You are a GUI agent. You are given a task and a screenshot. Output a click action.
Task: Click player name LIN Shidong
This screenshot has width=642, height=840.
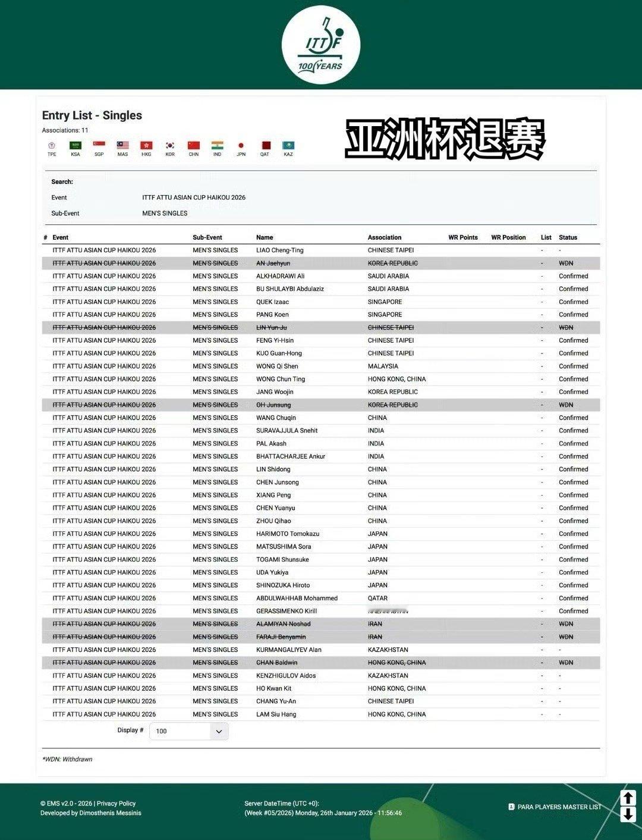273,469
